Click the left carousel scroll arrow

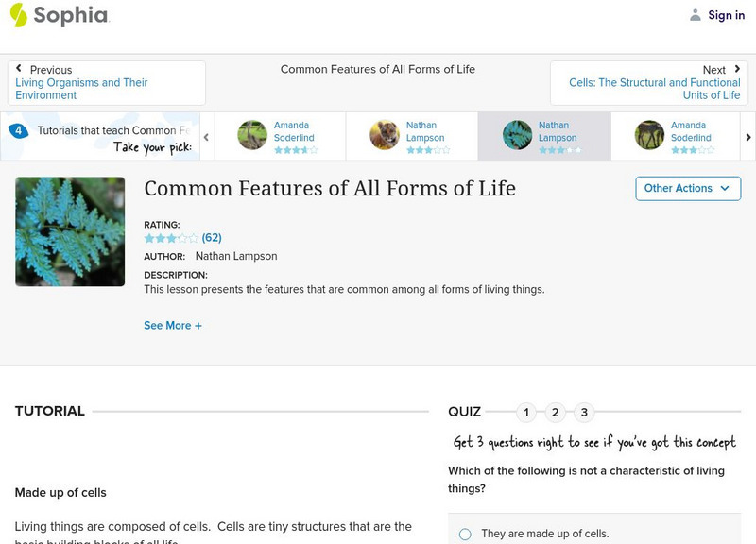tap(204, 135)
